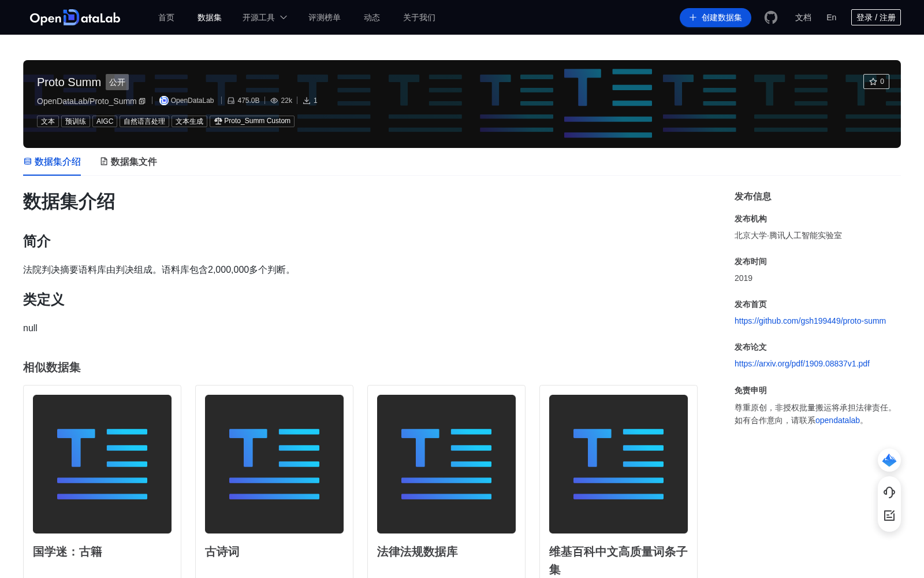
Task: Open 法律法规数据库 dataset thumbnail
Action: pos(446,464)
